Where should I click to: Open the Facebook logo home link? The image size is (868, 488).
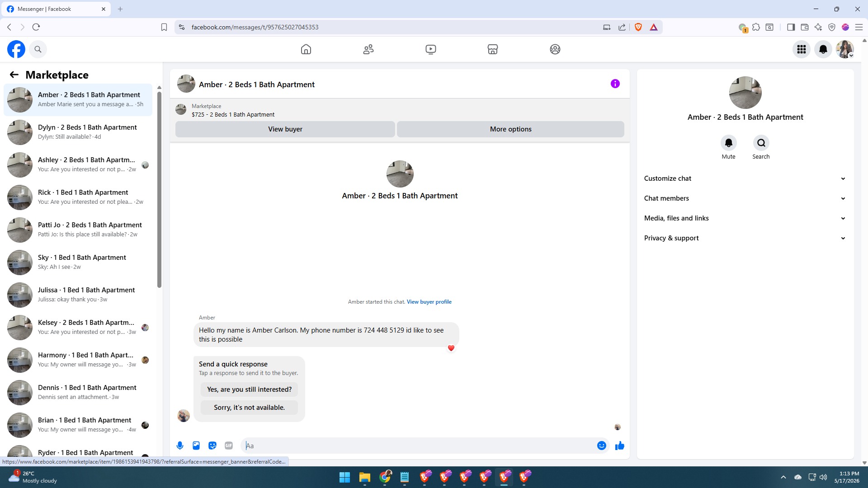click(16, 49)
